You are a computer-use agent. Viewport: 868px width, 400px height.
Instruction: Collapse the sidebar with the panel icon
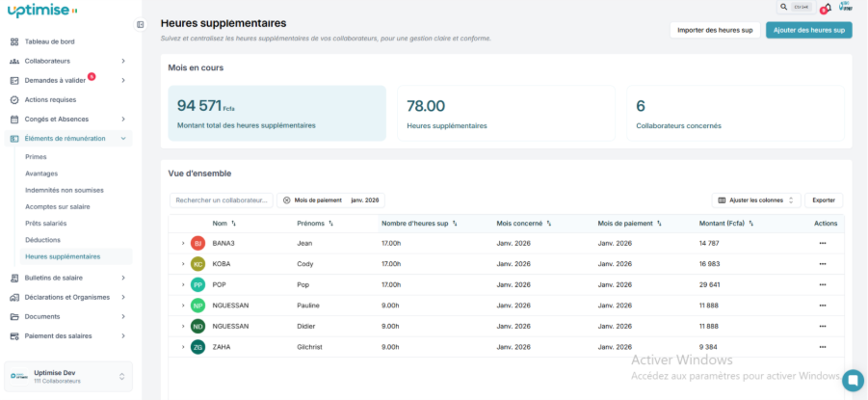[x=141, y=24]
